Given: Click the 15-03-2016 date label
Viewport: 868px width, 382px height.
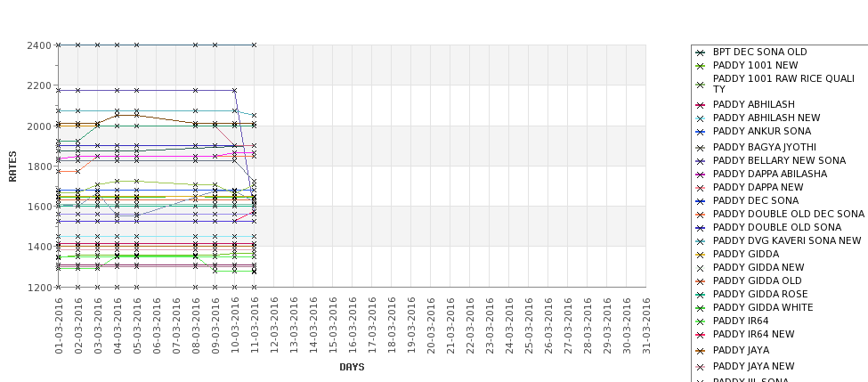Looking at the screenshot, I should coord(333,326).
